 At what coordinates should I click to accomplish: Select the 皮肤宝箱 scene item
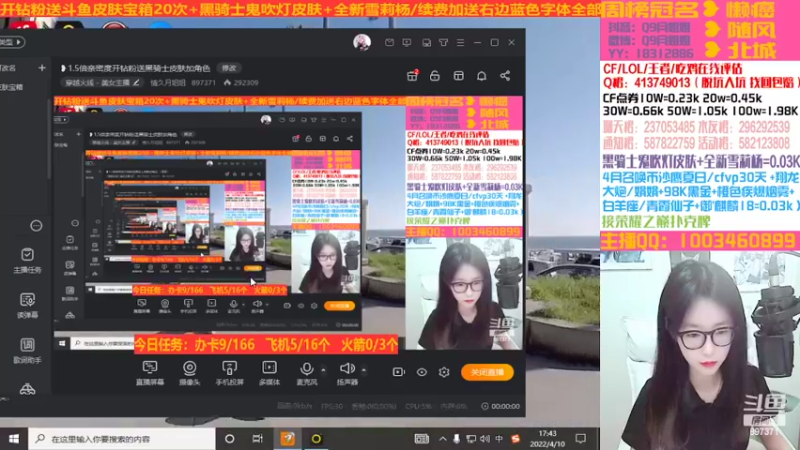(11, 87)
